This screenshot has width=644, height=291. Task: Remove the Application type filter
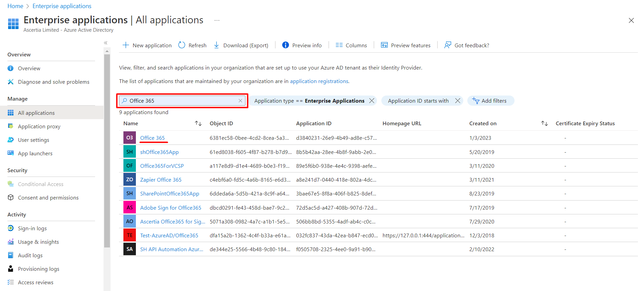tap(372, 101)
